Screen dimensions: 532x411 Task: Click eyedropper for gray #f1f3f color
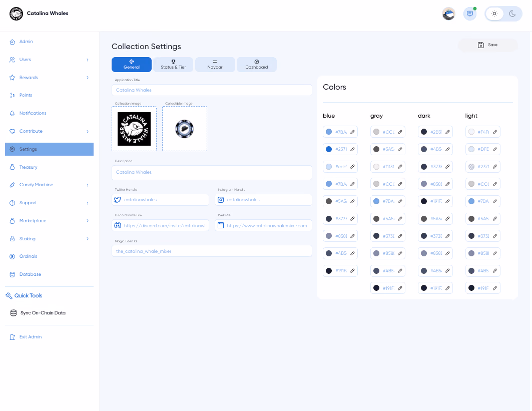(400, 167)
